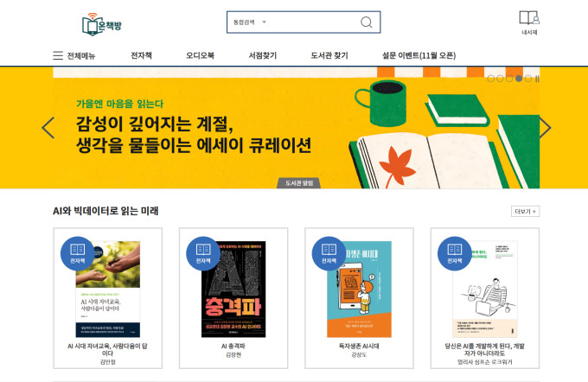Click inside the search text field
588x382 pixels.
coord(313,22)
